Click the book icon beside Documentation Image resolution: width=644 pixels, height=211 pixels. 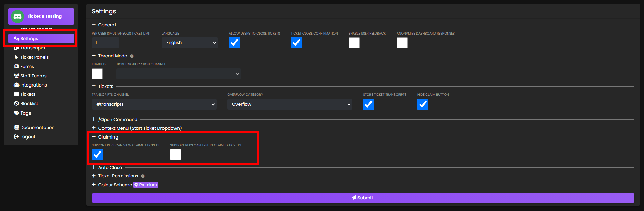(16, 127)
